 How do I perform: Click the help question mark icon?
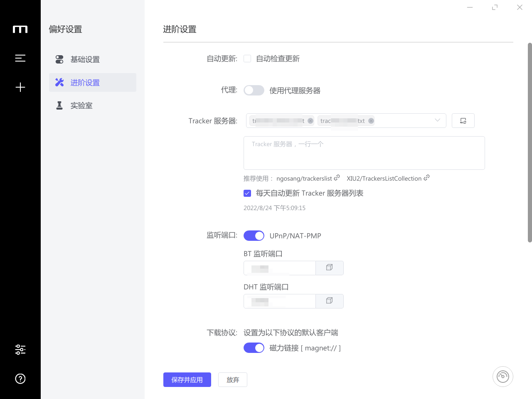(x=20, y=379)
